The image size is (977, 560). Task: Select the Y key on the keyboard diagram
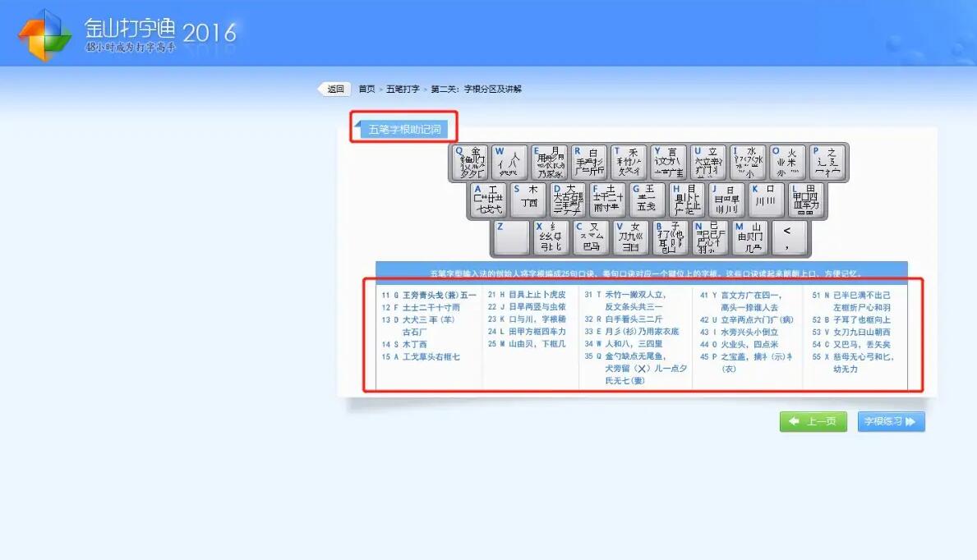(x=669, y=163)
